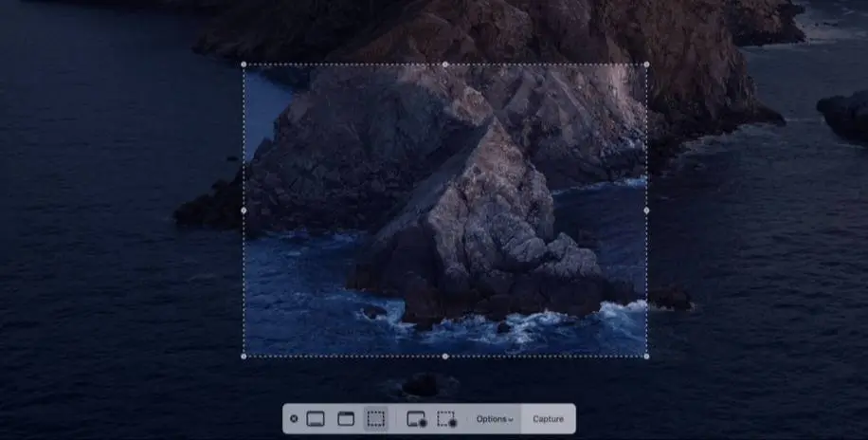Select Capture Entire Screen icon

tap(316, 419)
